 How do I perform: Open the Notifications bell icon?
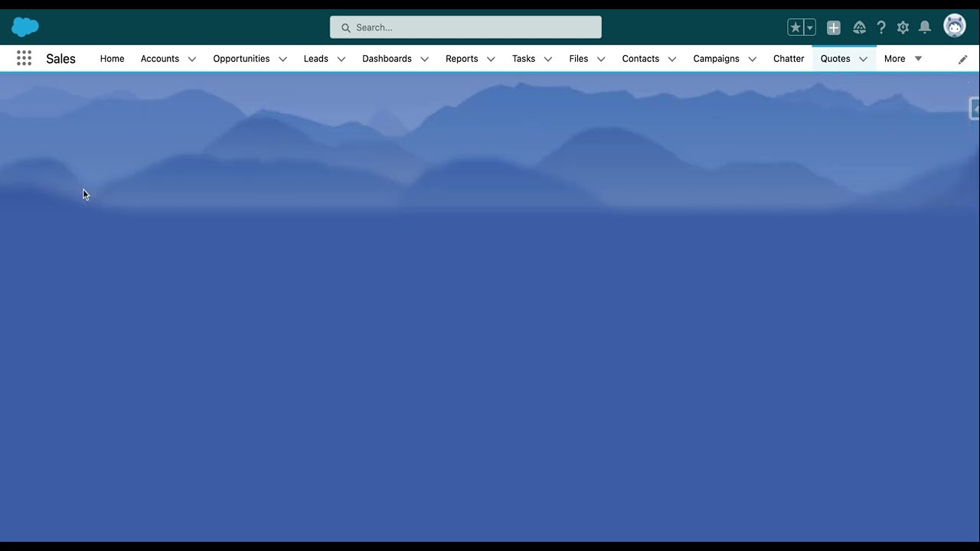(925, 28)
